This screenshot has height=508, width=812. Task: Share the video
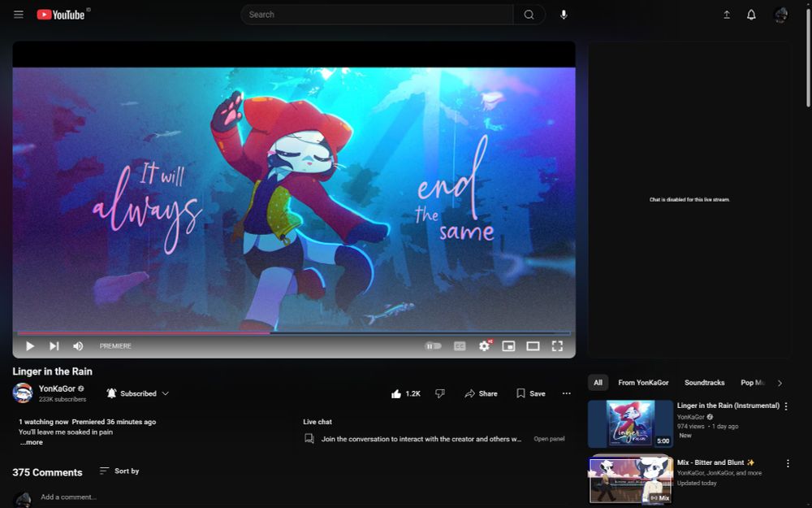(x=481, y=393)
